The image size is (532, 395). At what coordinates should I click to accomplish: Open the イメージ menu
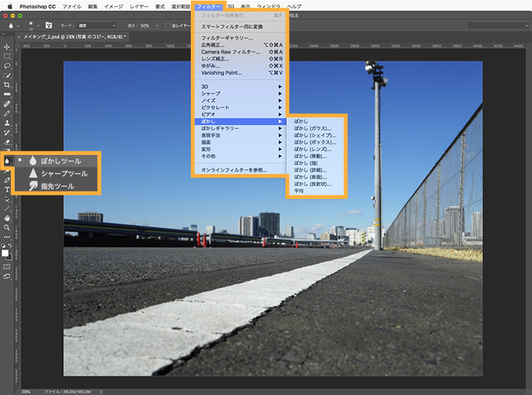113,6
